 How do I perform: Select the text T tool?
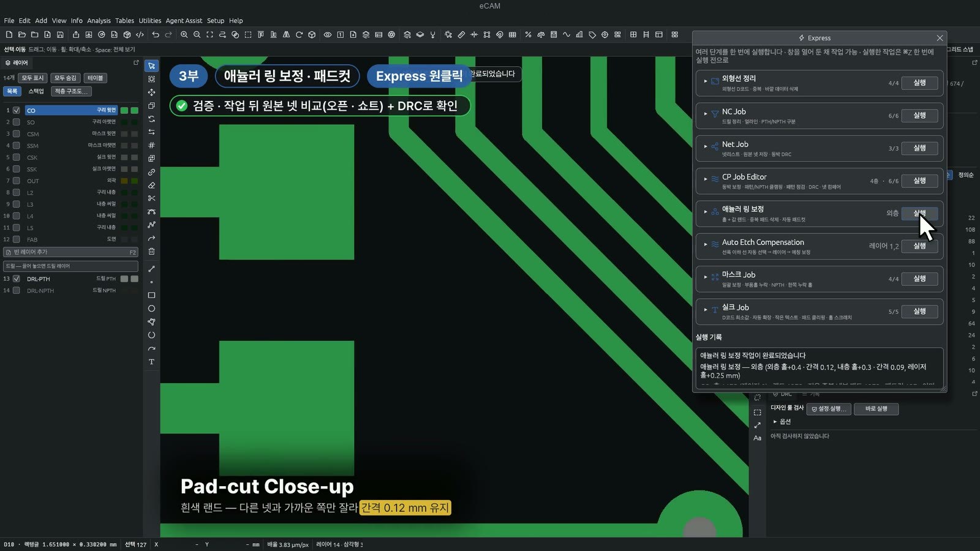click(x=151, y=362)
